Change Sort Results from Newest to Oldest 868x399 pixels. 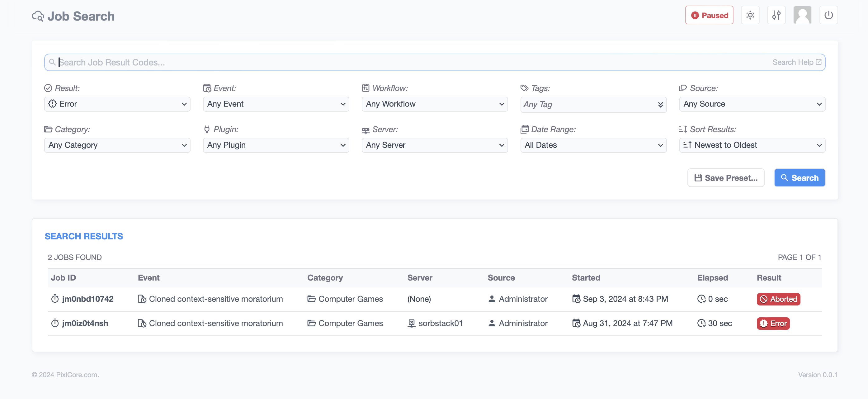[x=752, y=145]
